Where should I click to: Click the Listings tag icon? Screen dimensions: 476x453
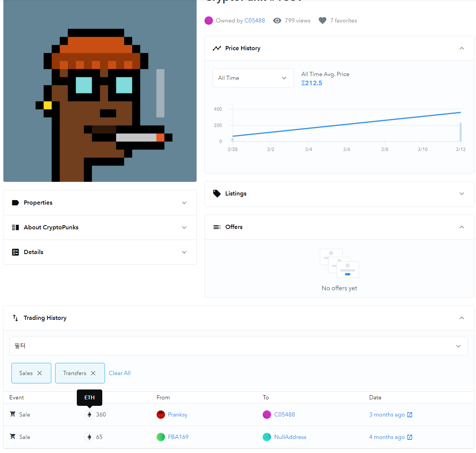coord(217,194)
